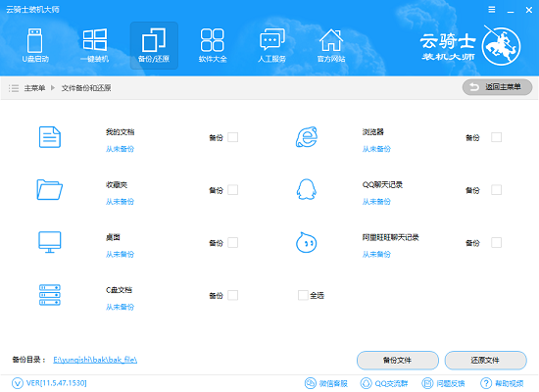The height and width of the screenshot is (392, 539).
Task: Click the QQ聊天记录 label
Action: [x=382, y=184]
